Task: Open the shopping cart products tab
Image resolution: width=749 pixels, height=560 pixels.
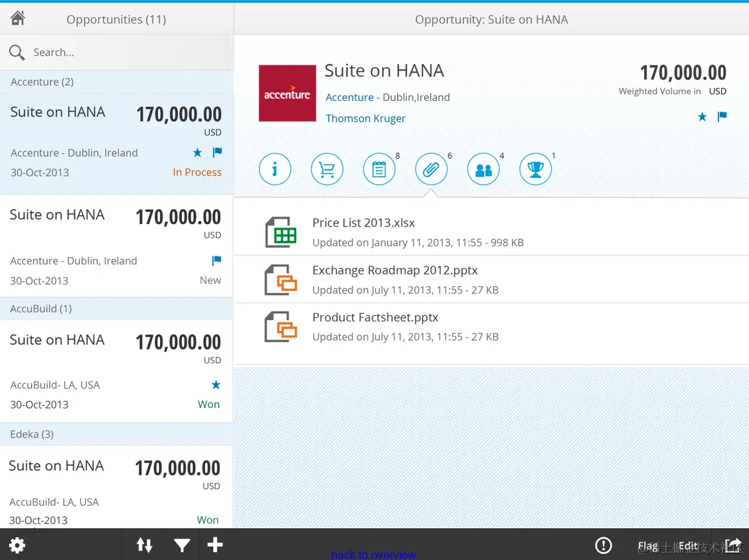Action: (327, 169)
